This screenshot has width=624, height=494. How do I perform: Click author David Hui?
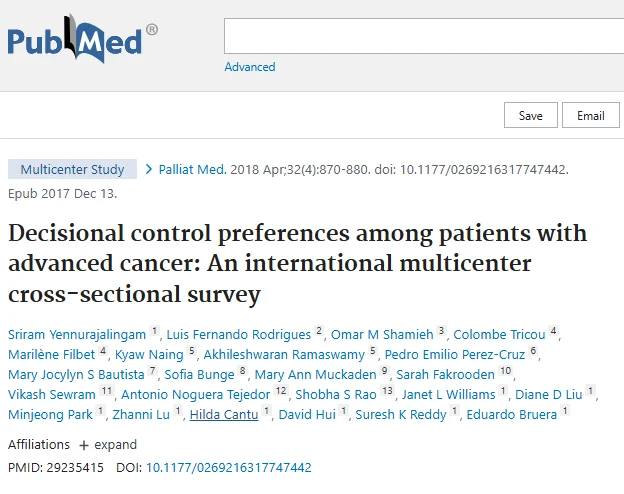(307, 414)
